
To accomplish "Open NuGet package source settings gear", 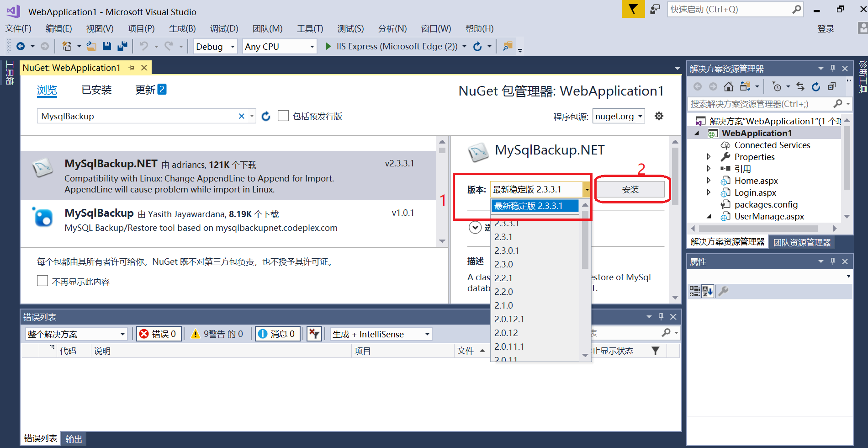I will tap(659, 116).
